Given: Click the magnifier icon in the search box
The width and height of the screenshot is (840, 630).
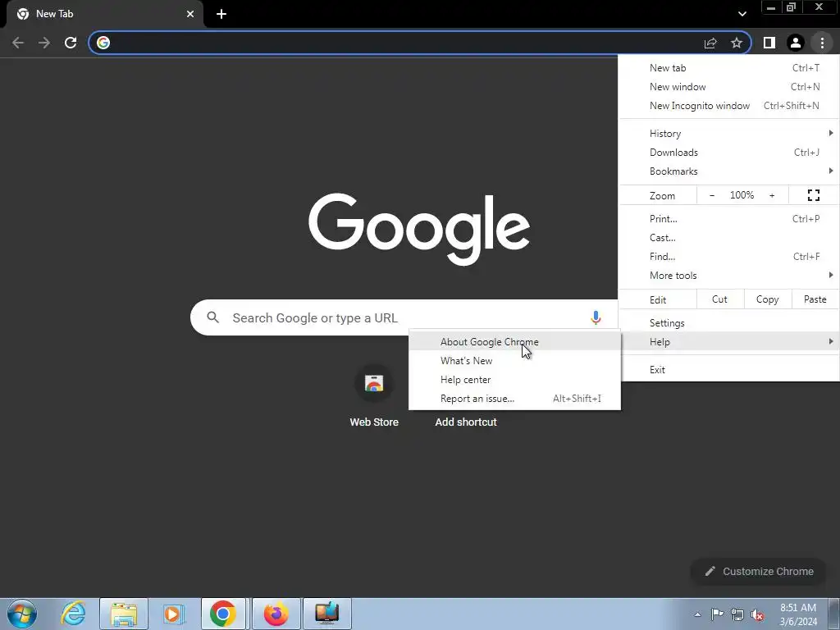Looking at the screenshot, I should coord(213,317).
